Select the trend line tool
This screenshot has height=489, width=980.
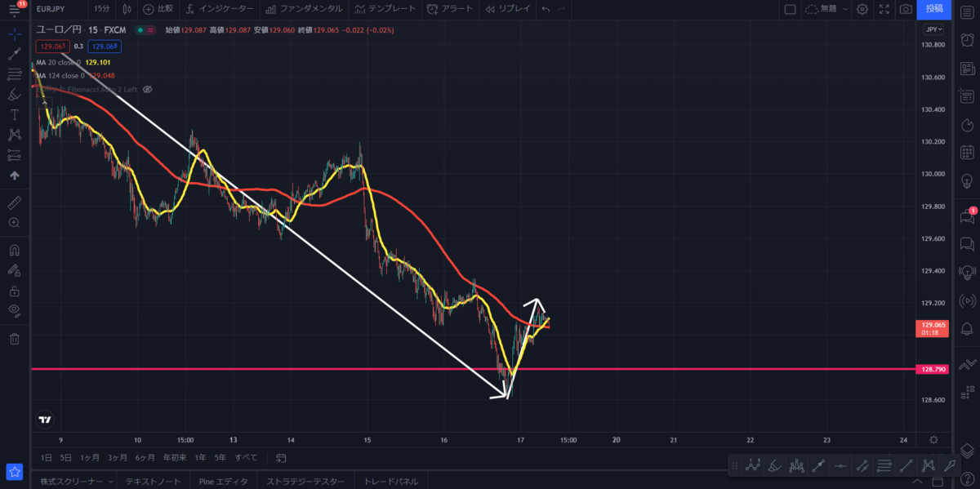point(14,55)
